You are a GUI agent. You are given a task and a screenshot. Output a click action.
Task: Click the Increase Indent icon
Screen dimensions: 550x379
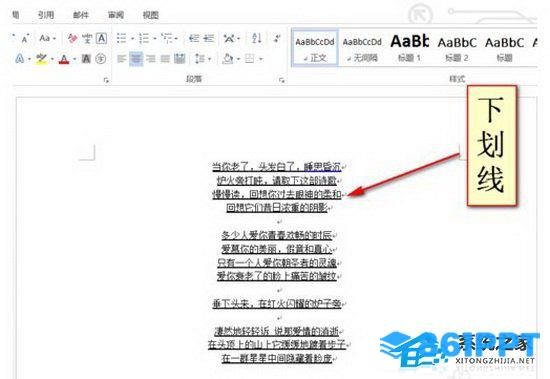point(209,38)
